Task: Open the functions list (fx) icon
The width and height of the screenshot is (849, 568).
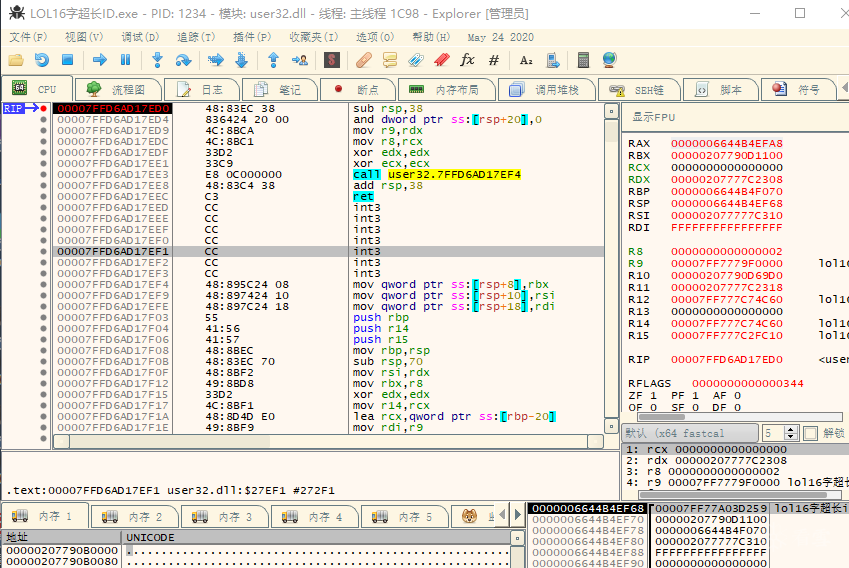Action: (467, 60)
